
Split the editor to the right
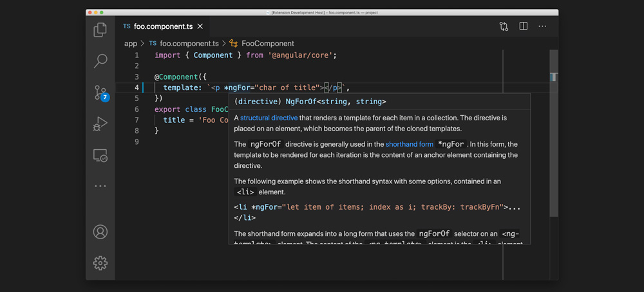(x=523, y=26)
